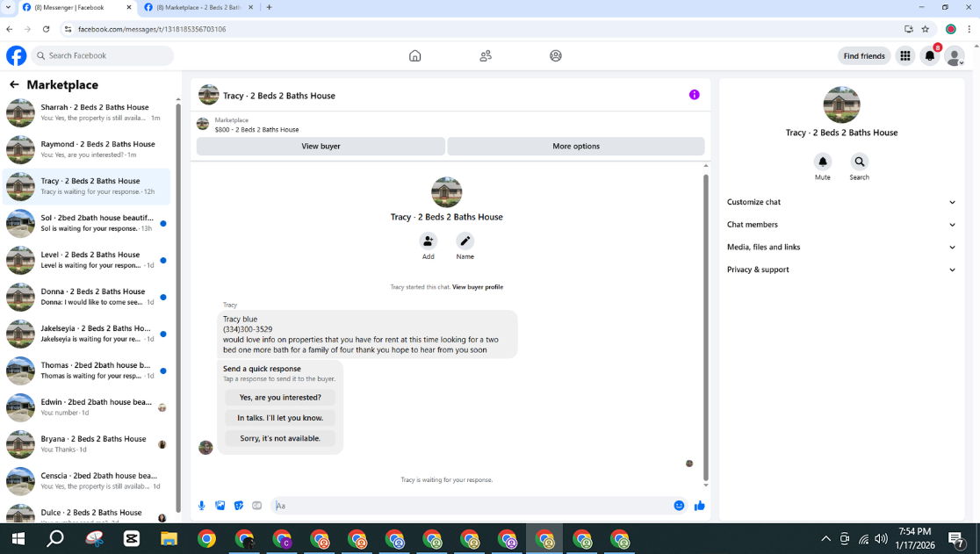980x554 pixels.
Task: Open conversation information purple icon
Action: click(x=695, y=95)
